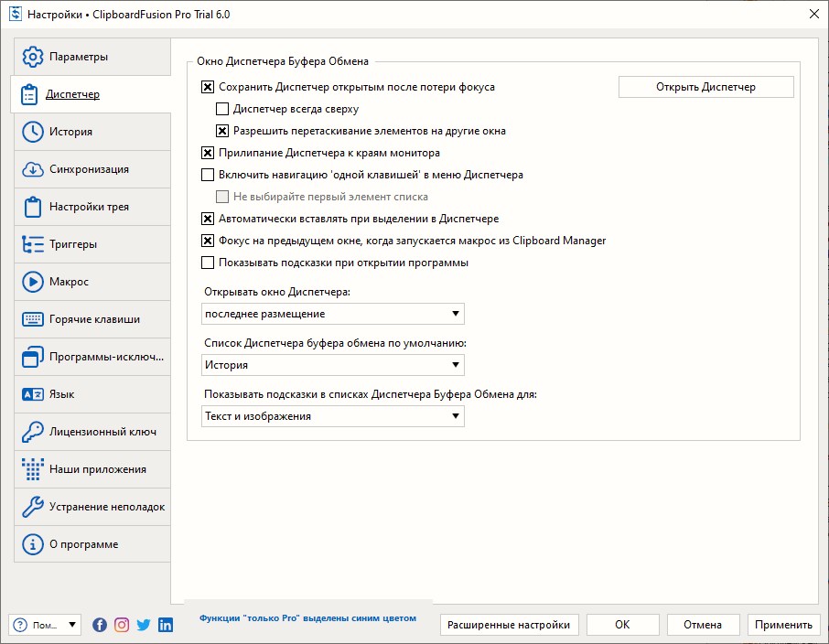Toggle Автоматически вставлять при выделении checkbox
The height and width of the screenshot is (644, 829).
tap(208, 219)
